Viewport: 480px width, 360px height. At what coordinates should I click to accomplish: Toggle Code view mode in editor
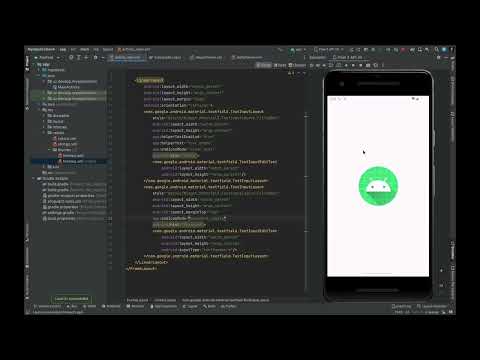[x=264, y=65]
